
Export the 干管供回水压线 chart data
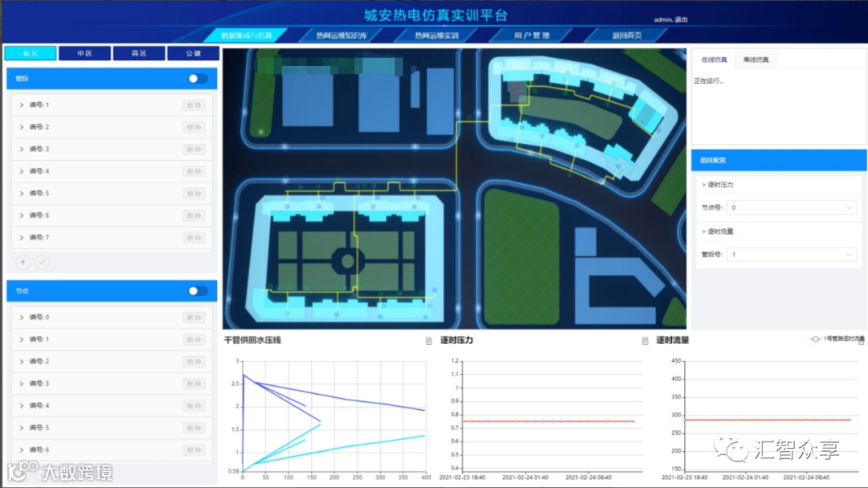click(x=428, y=341)
